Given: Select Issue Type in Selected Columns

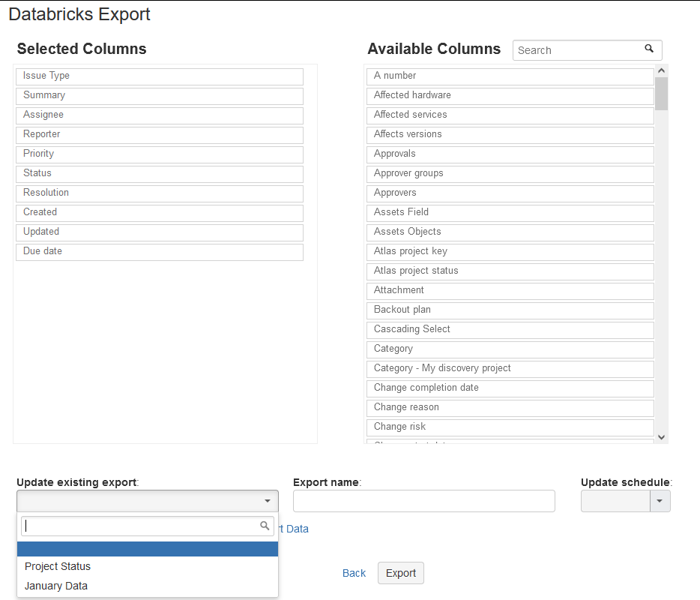Looking at the screenshot, I should [x=160, y=76].
